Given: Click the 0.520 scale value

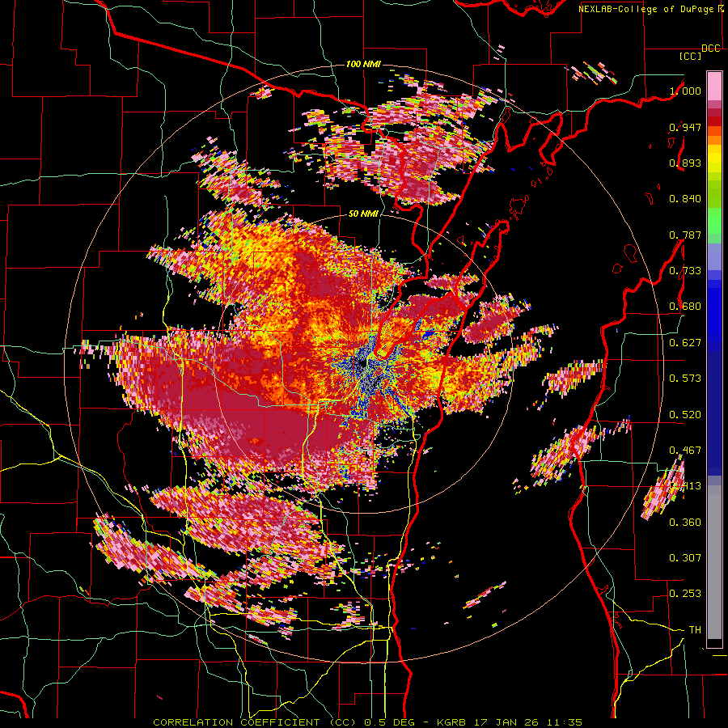Looking at the screenshot, I should pyautogui.click(x=685, y=415).
